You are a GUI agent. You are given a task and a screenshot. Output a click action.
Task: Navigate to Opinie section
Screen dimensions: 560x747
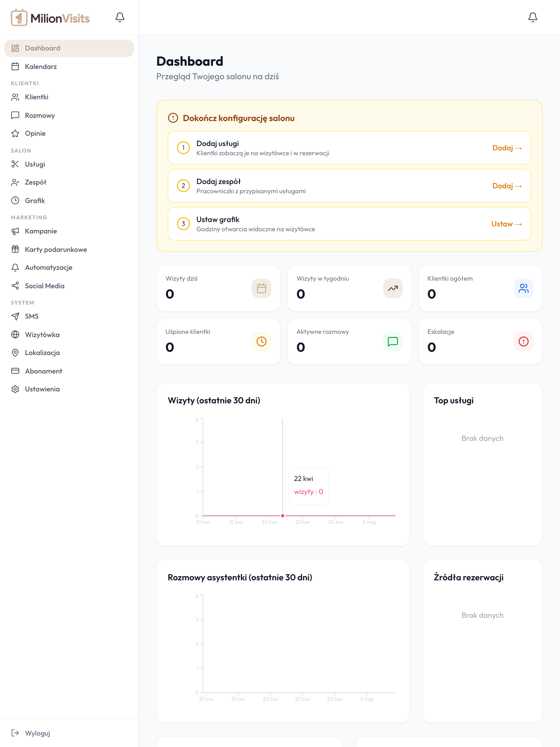pyautogui.click(x=69, y=133)
